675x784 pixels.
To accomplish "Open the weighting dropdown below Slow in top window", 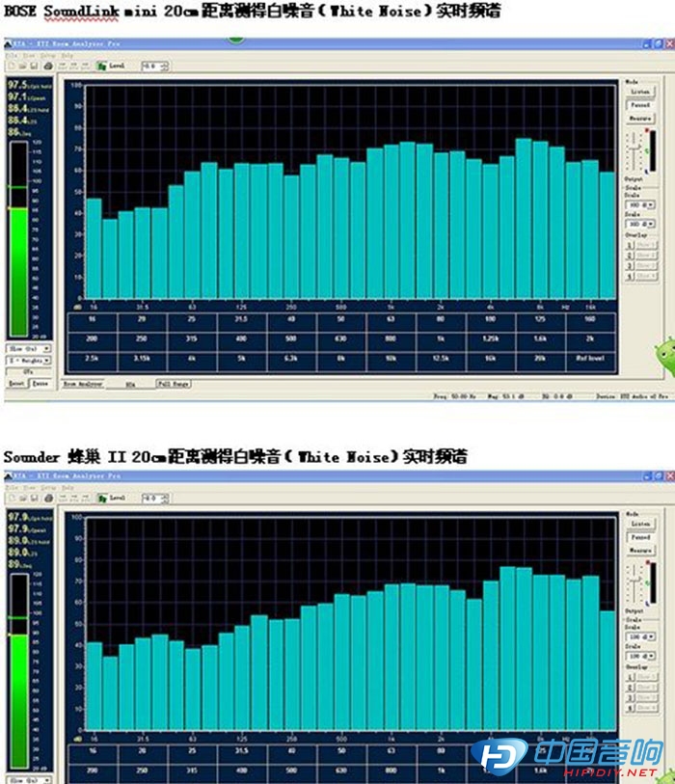I will tap(27, 360).
